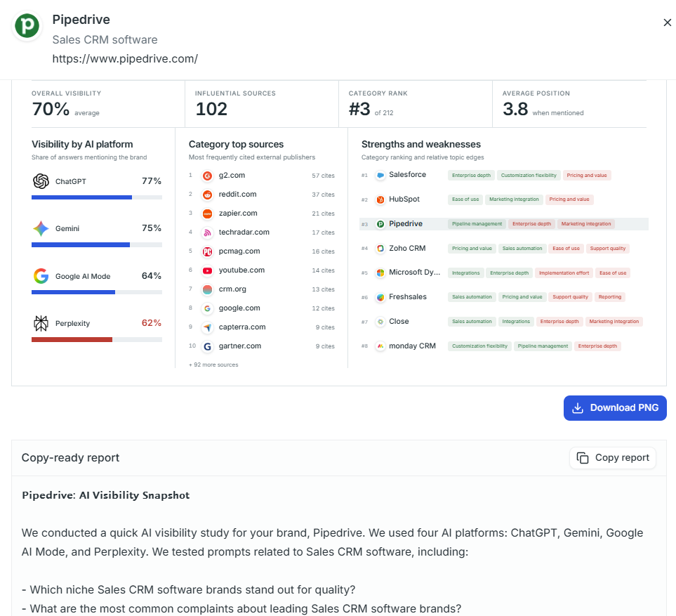Click the capterra.com source icon
The width and height of the screenshot is (676, 616).
tap(207, 327)
